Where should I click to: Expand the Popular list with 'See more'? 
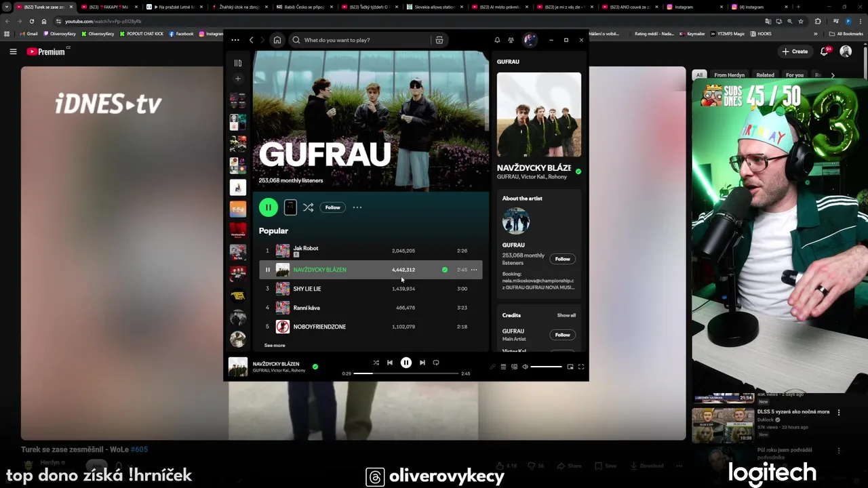point(275,346)
